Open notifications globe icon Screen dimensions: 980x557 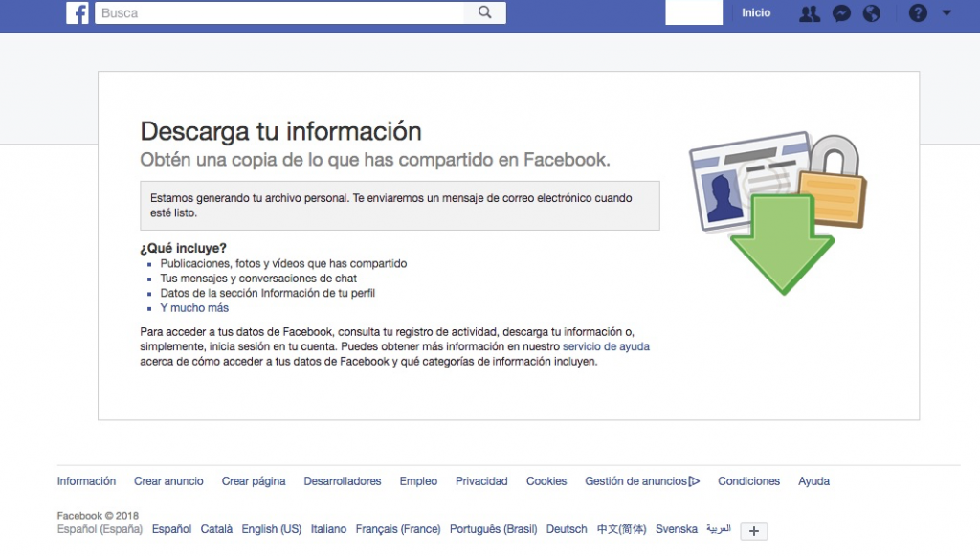(871, 13)
